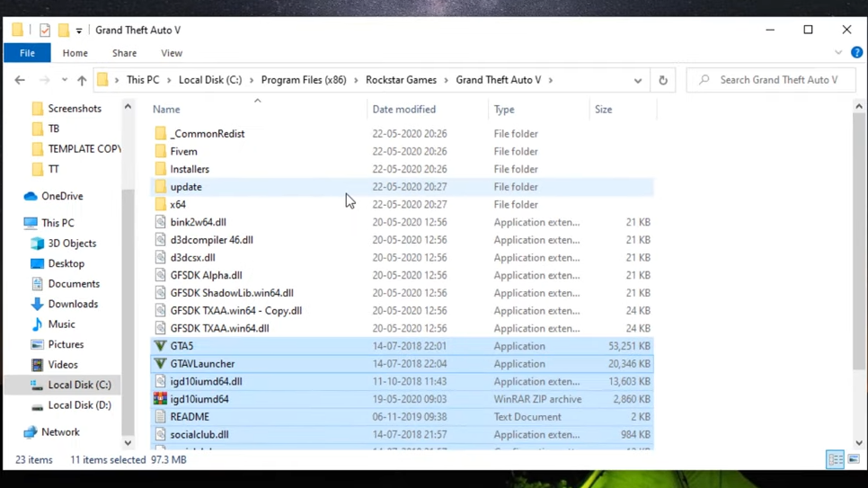Open the File ribbon tab
Screen dimensions: 868x488
(27, 53)
